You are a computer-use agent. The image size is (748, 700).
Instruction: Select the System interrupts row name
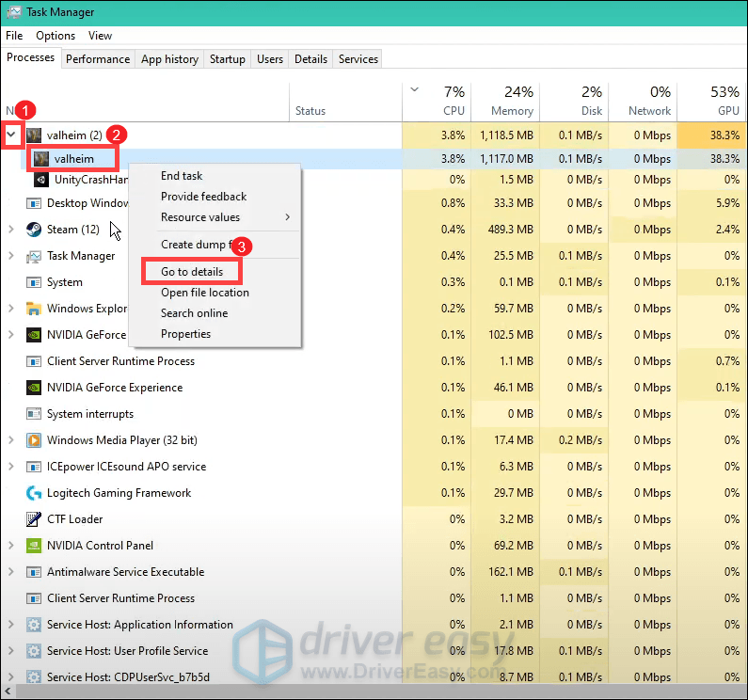click(x=90, y=414)
